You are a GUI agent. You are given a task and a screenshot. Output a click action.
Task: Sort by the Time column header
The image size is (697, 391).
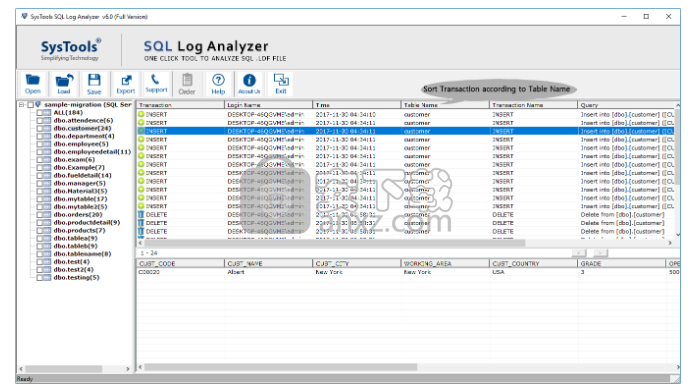pyautogui.click(x=357, y=105)
